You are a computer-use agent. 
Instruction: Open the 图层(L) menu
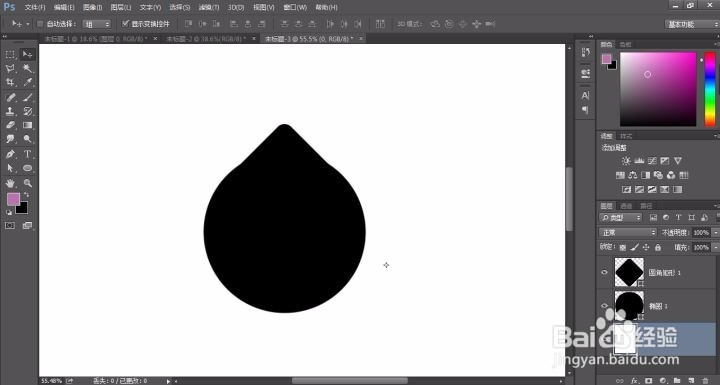tap(121, 7)
